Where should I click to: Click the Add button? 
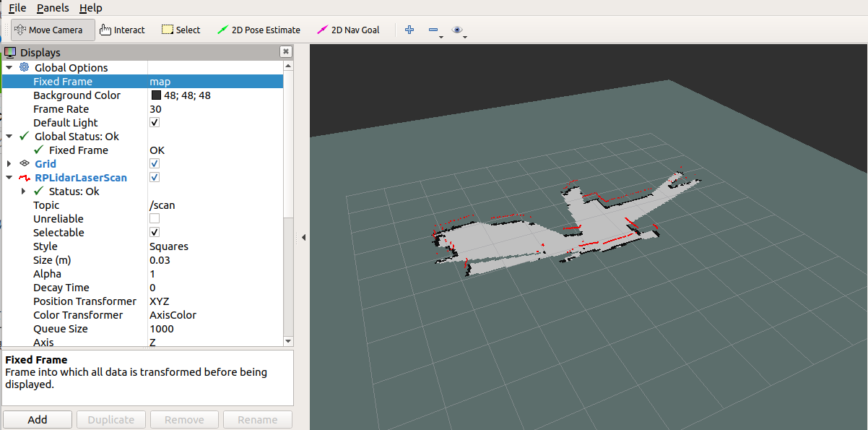coord(38,420)
